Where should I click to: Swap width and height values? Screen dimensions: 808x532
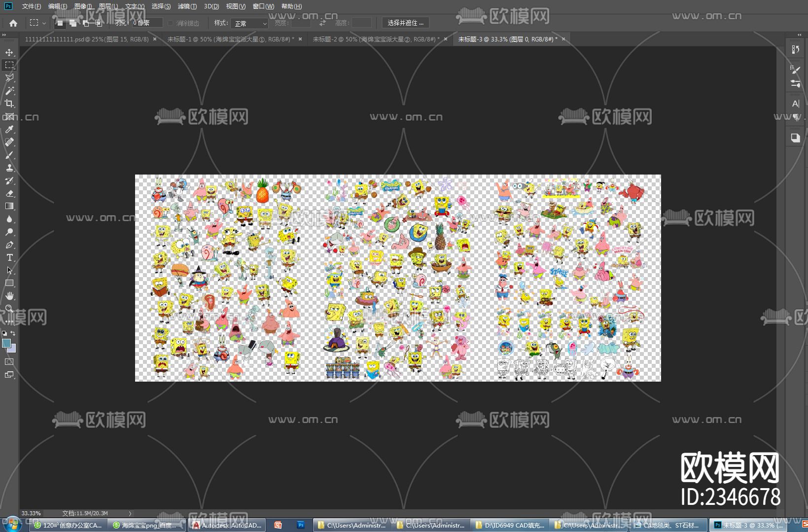pyautogui.click(x=322, y=23)
